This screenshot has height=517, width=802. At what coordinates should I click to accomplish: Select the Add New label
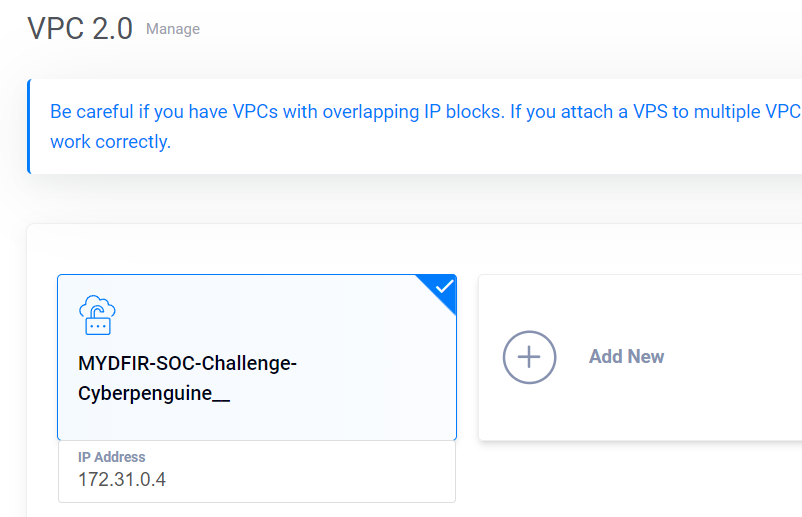pyautogui.click(x=627, y=356)
